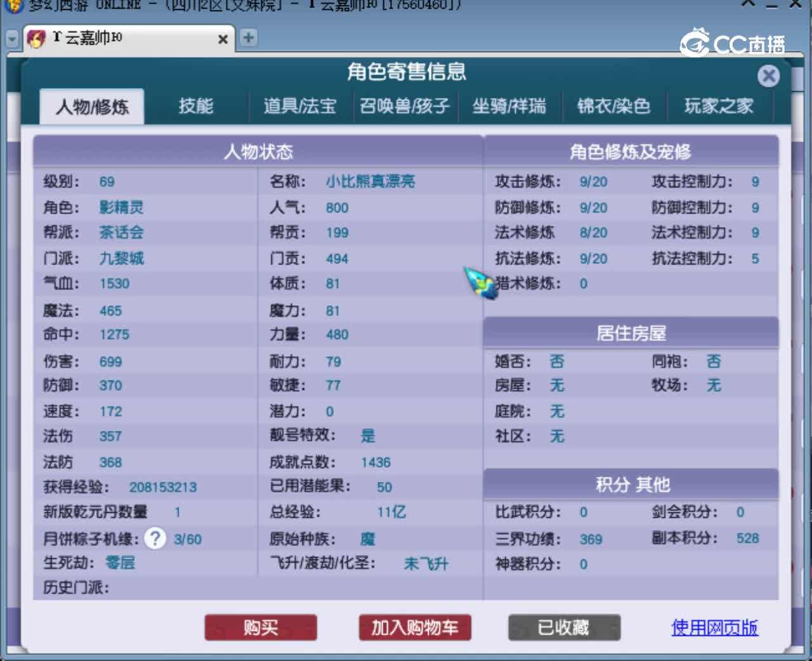This screenshot has width=812, height=661.
Task: Switch to the 召唤兽/孩子 tab
Action: tap(405, 106)
